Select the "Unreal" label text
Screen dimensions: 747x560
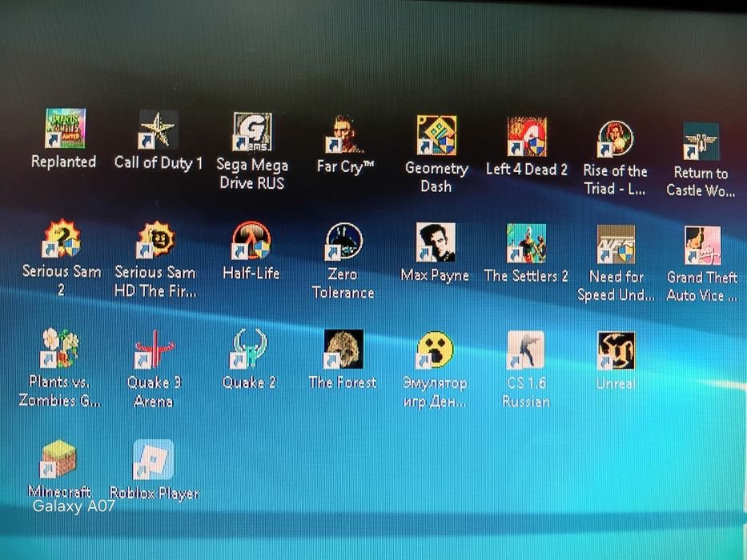click(x=616, y=383)
